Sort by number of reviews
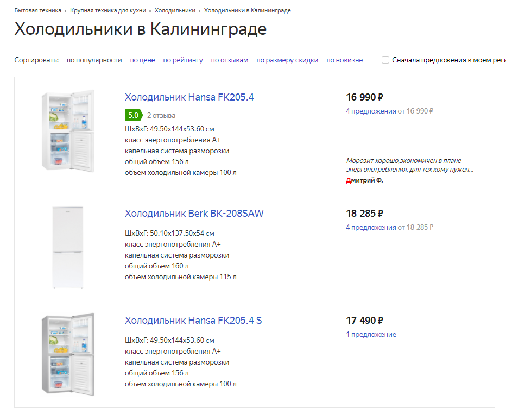The height and width of the screenshot is (420, 506). (230, 60)
